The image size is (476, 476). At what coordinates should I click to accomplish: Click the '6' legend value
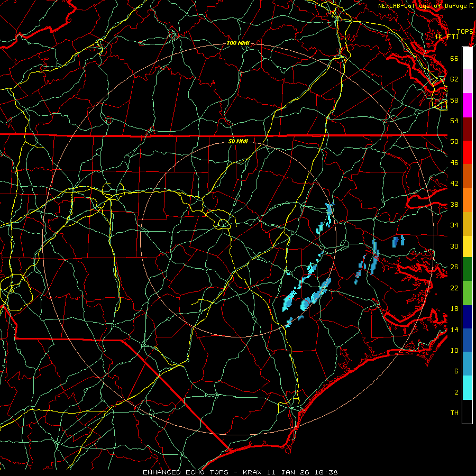(456, 371)
